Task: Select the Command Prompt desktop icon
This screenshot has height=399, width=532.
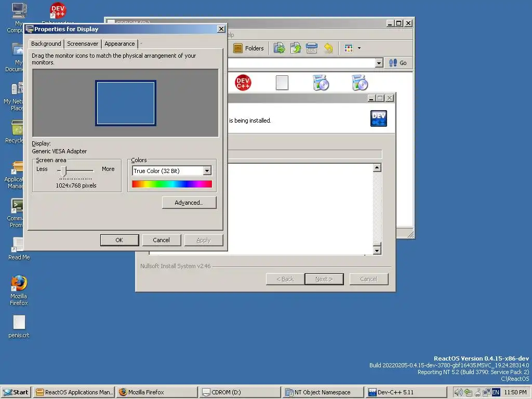Action: (16, 213)
